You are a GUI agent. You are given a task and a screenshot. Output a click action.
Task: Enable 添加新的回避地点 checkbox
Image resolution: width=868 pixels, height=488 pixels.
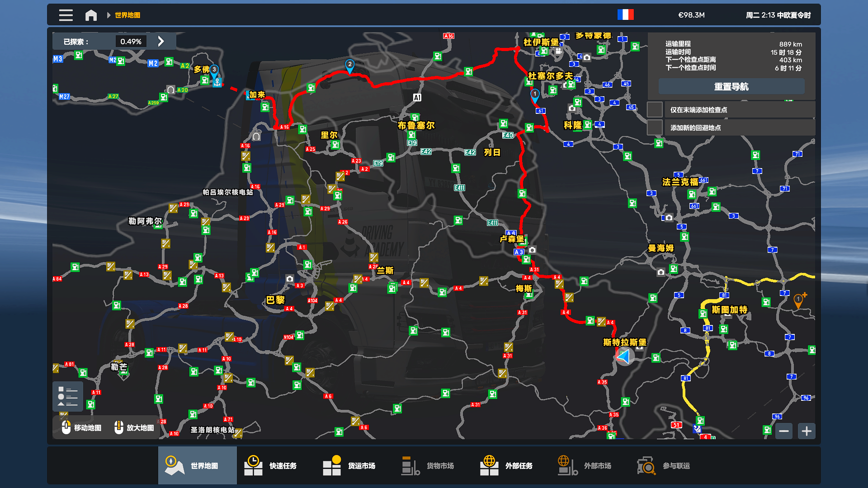(655, 127)
